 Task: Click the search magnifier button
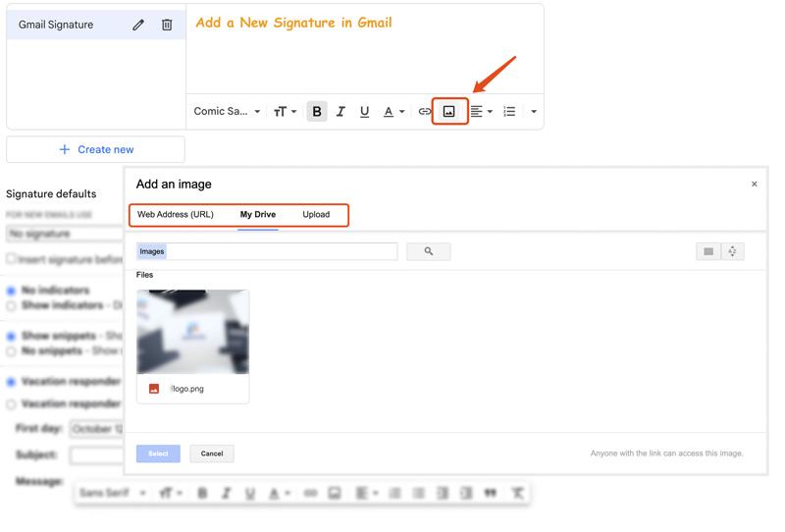(x=429, y=251)
